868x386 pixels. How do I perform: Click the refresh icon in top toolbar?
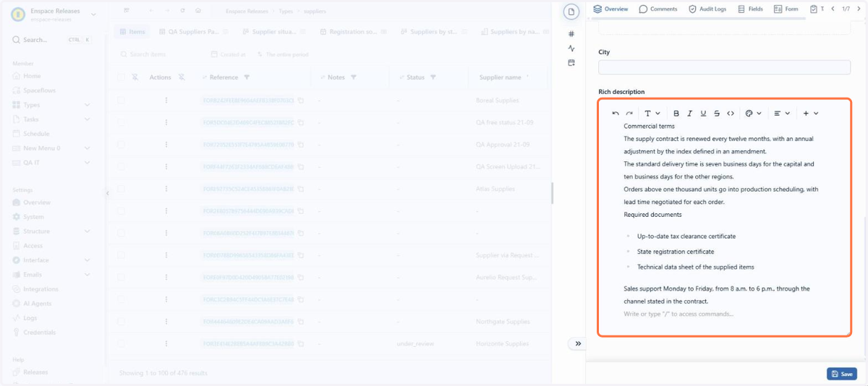click(182, 11)
